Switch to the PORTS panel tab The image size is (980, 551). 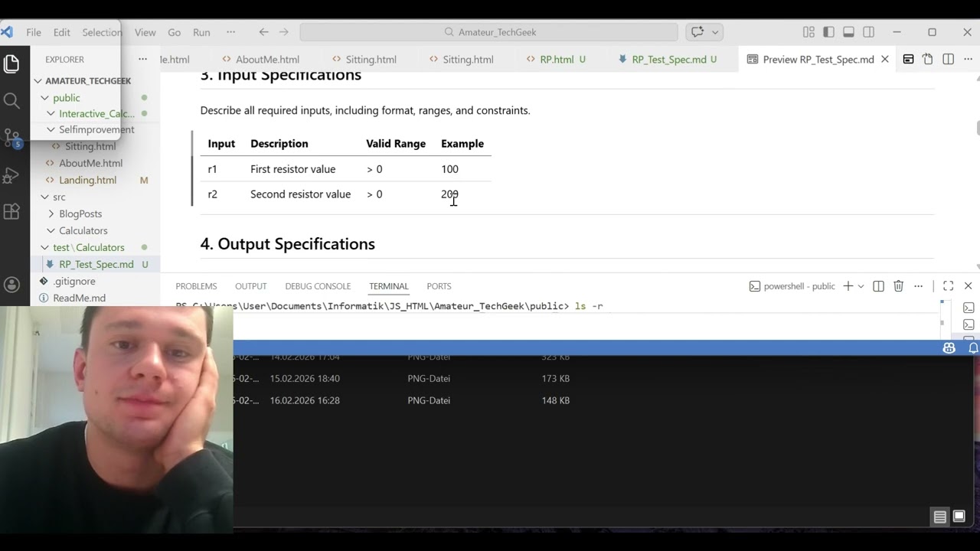439,285
